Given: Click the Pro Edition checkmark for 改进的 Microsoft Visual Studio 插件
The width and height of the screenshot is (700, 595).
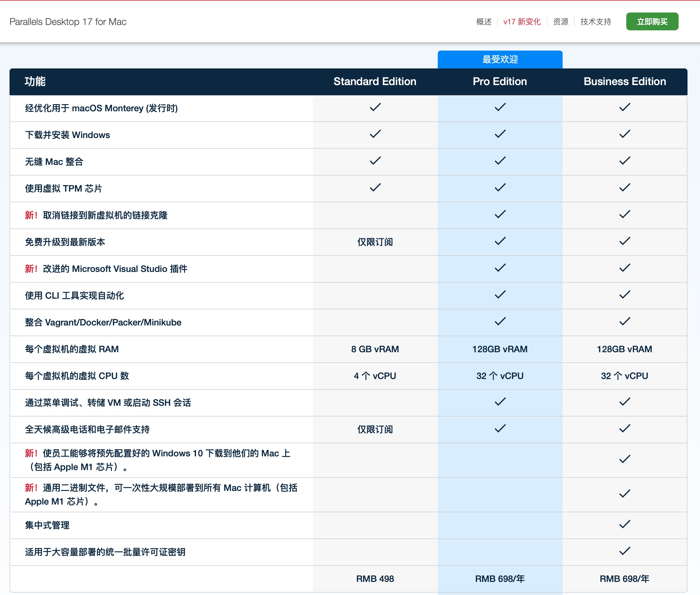Looking at the screenshot, I should click(499, 268).
